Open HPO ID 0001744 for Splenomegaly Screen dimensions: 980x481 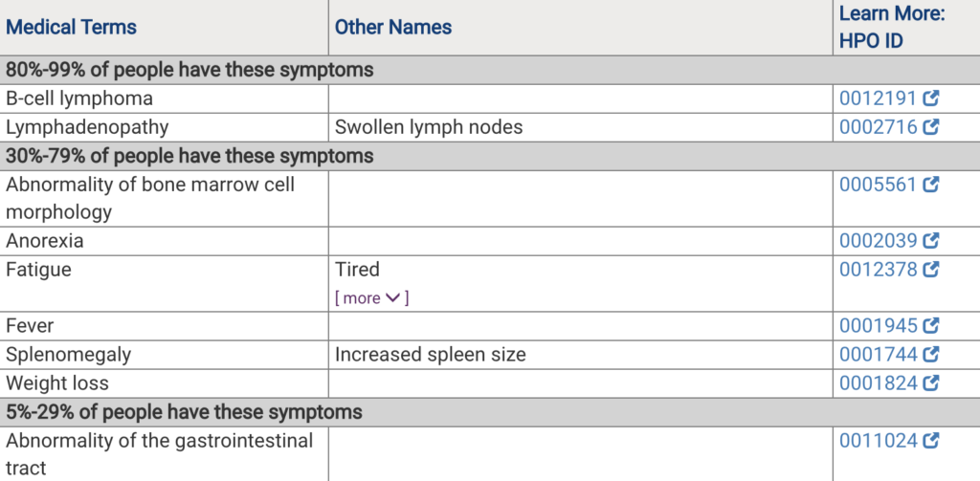pos(879,354)
